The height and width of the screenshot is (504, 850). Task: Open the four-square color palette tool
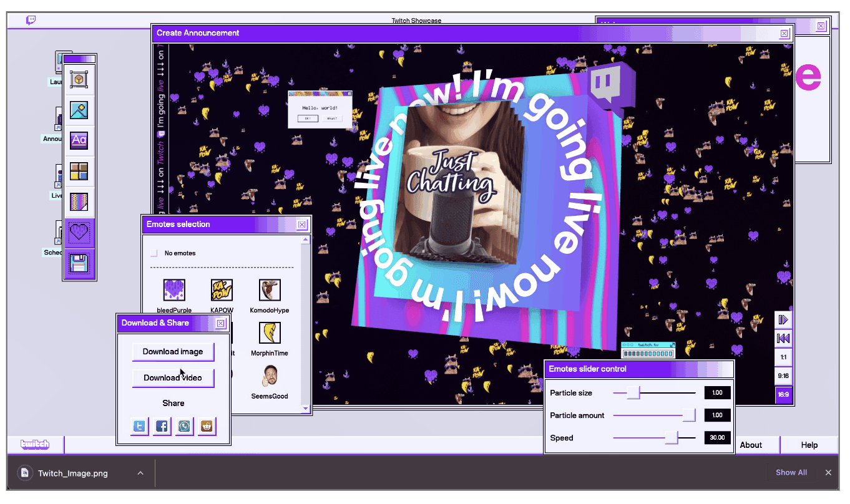coord(79,172)
